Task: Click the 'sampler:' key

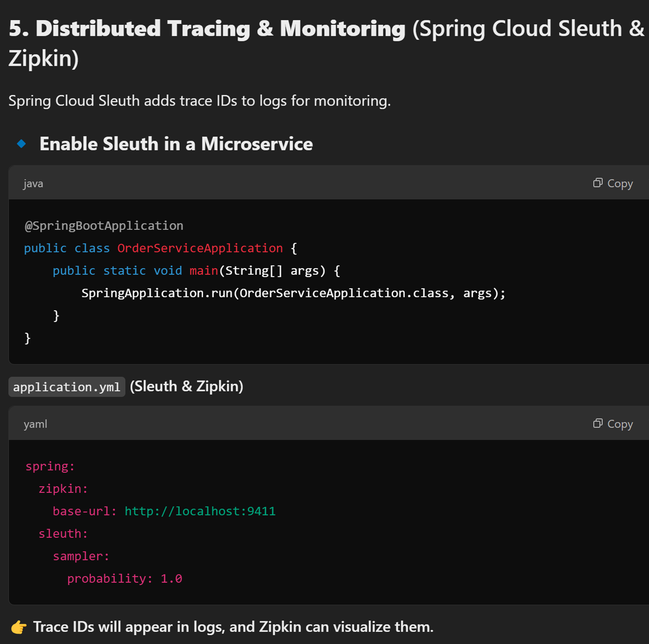Action: (x=81, y=556)
